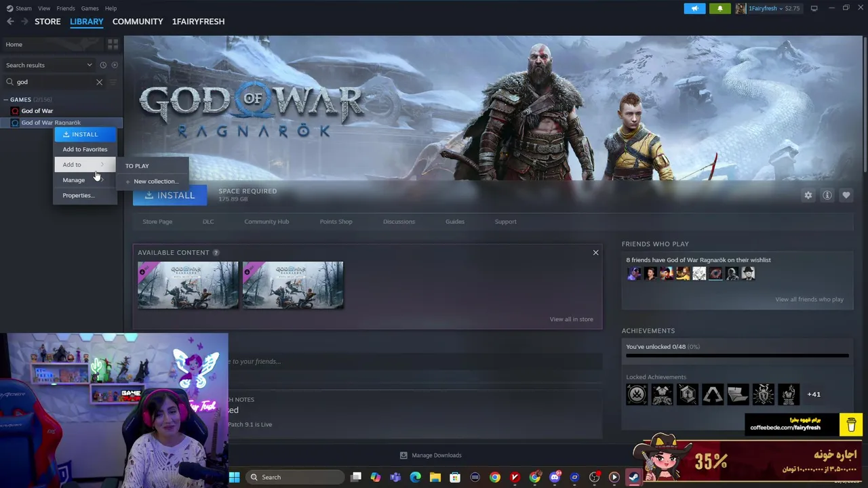Choose Add to Favorites menu entry
Image resolution: width=868 pixels, height=488 pixels.
[85, 149]
